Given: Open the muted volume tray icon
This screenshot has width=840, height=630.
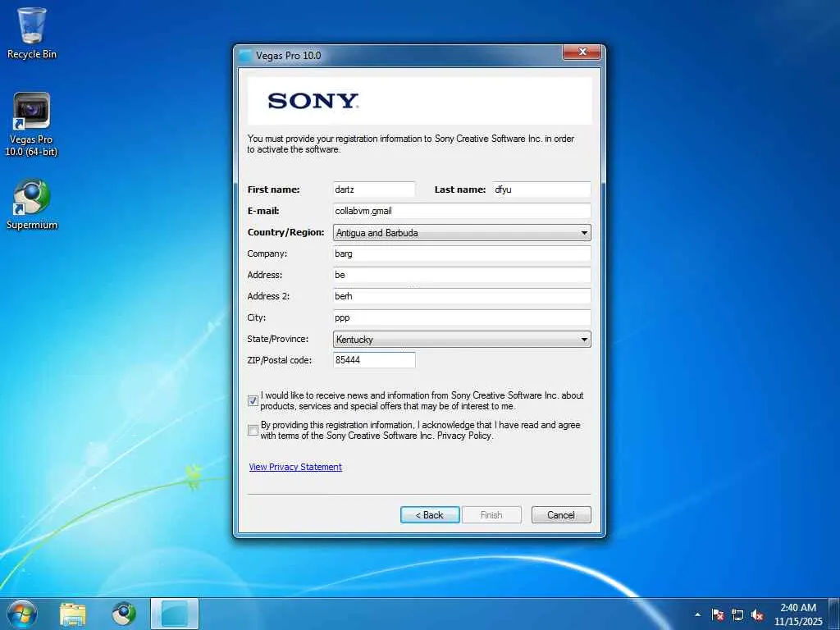Looking at the screenshot, I should (x=757, y=614).
